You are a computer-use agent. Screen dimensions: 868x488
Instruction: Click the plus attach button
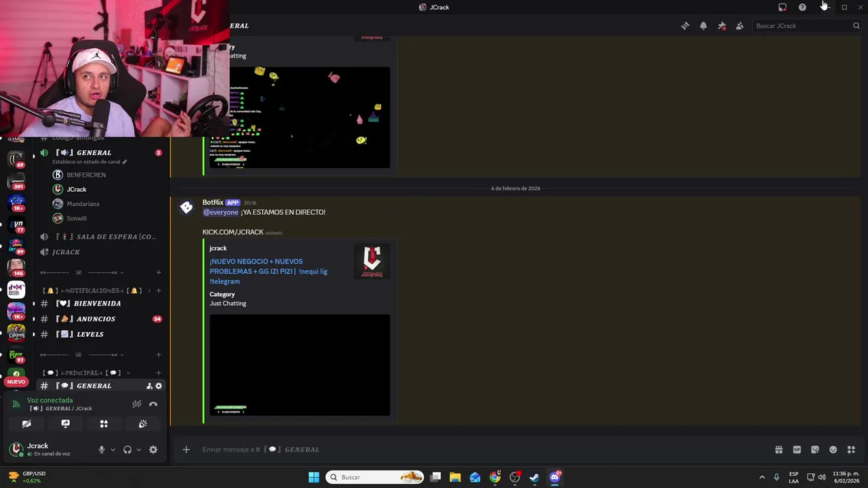pos(186,449)
